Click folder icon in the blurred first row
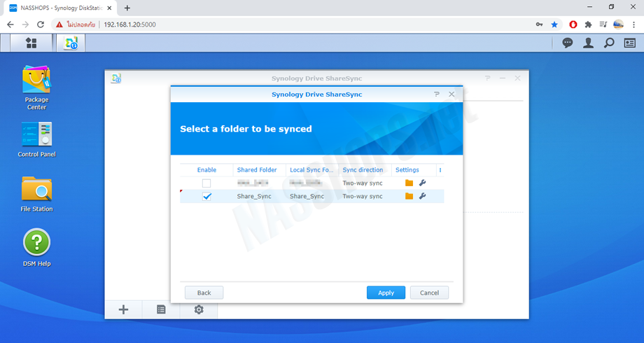Screen dimensions: 644x343 click(409, 183)
